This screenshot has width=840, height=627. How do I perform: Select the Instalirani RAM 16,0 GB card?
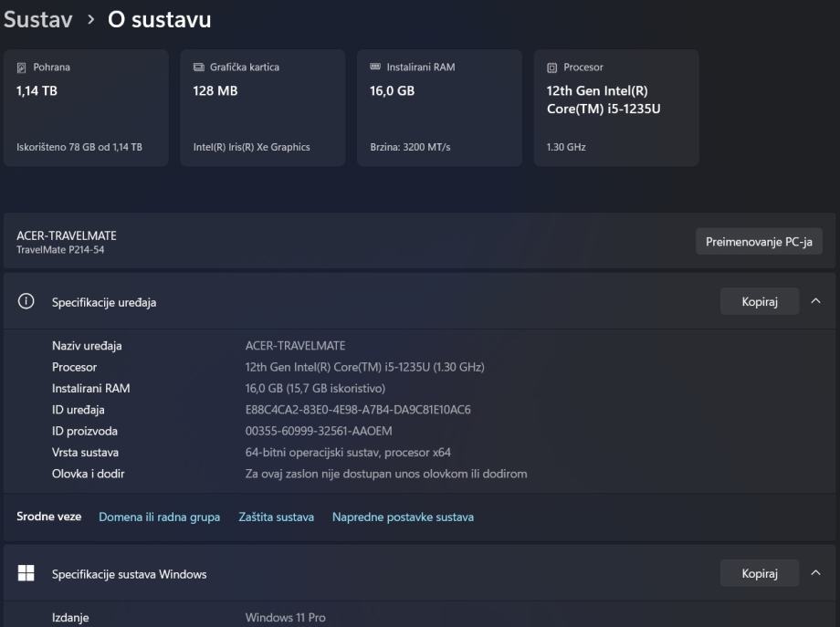(x=439, y=108)
